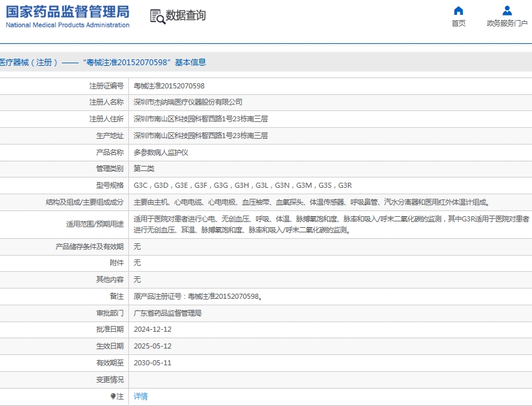
Task: Click the home (首页) house icon
Action: point(458,11)
